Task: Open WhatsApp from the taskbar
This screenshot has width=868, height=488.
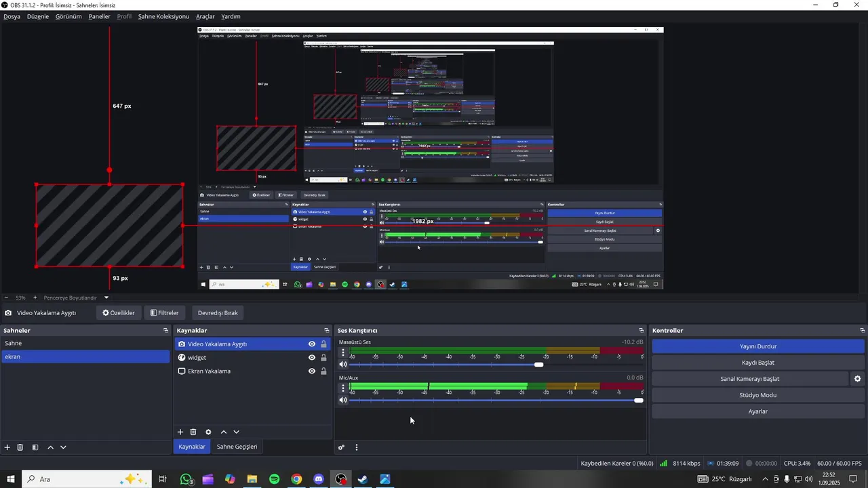Action: (186, 479)
